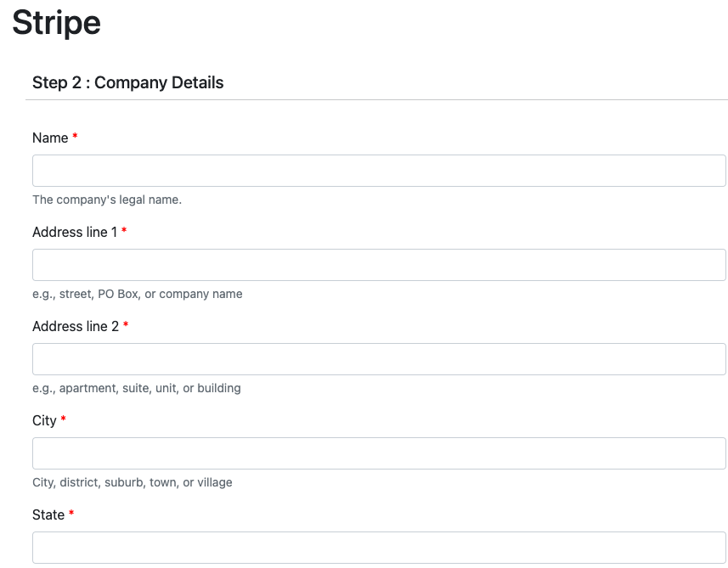Click the red asterisk next to State
Screen dimensions: 728x568
click(71, 514)
